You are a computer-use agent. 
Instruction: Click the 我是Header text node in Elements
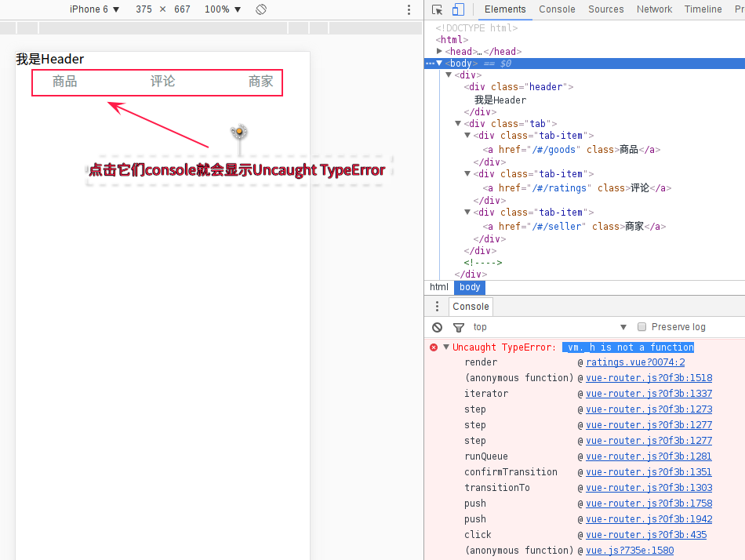500,100
